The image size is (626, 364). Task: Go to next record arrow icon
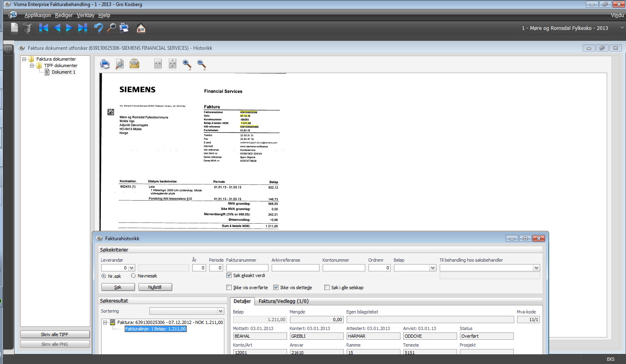[x=69, y=28]
